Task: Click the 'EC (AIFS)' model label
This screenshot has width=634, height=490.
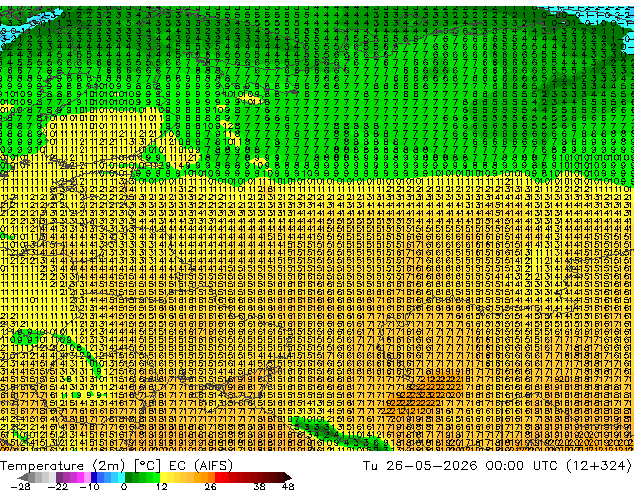Action: 201,466
